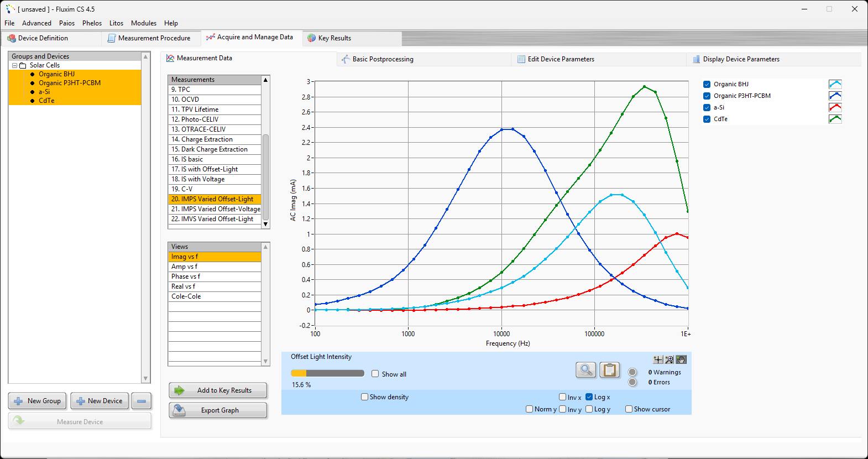Enable the Inv y checkbox
The height and width of the screenshot is (459, 868).
562,409
